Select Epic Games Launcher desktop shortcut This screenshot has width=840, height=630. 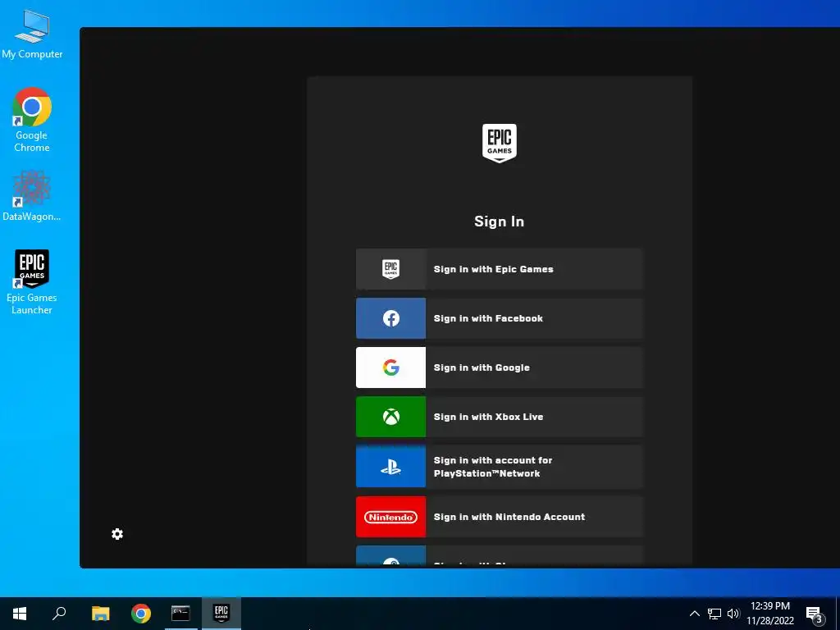pyautogui.click(x=32, y=282)
